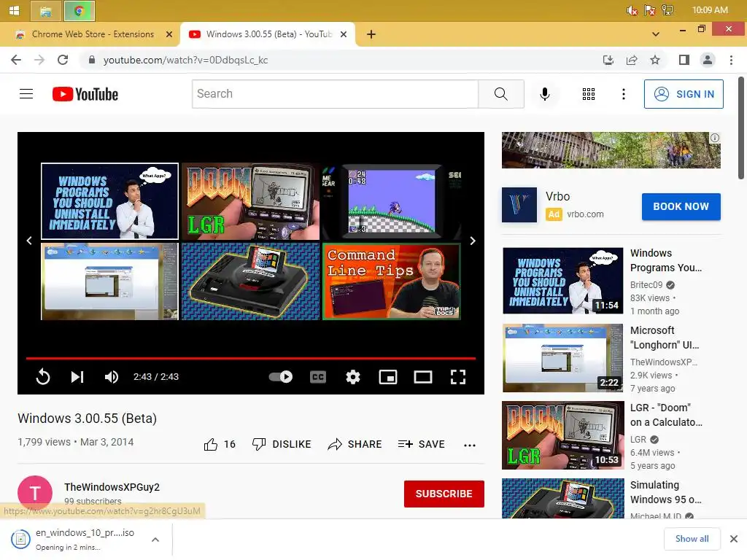The image size is (747, 560).
Task: Go to YouTube home via logo
Action: tap(85, 94)
